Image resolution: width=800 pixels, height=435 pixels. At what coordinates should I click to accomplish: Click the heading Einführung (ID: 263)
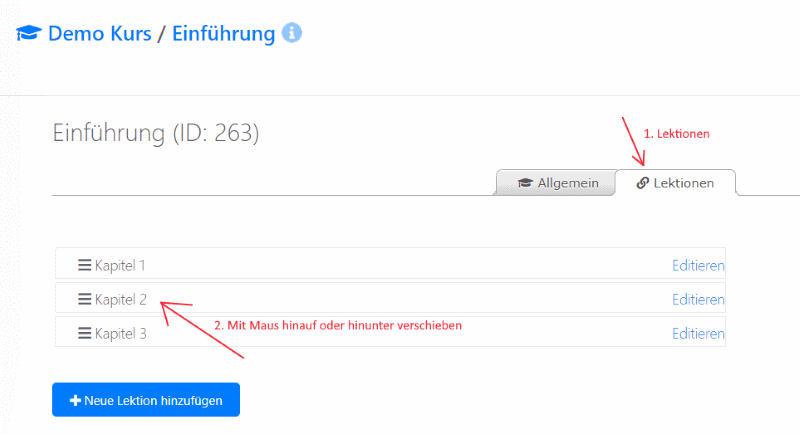155,133
